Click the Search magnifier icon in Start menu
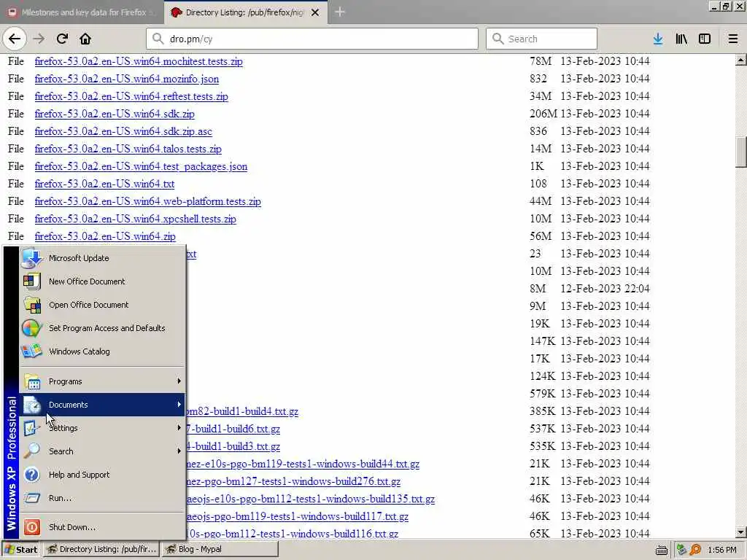Viewport: 747px width, 560px height. [x=32, y=451]
